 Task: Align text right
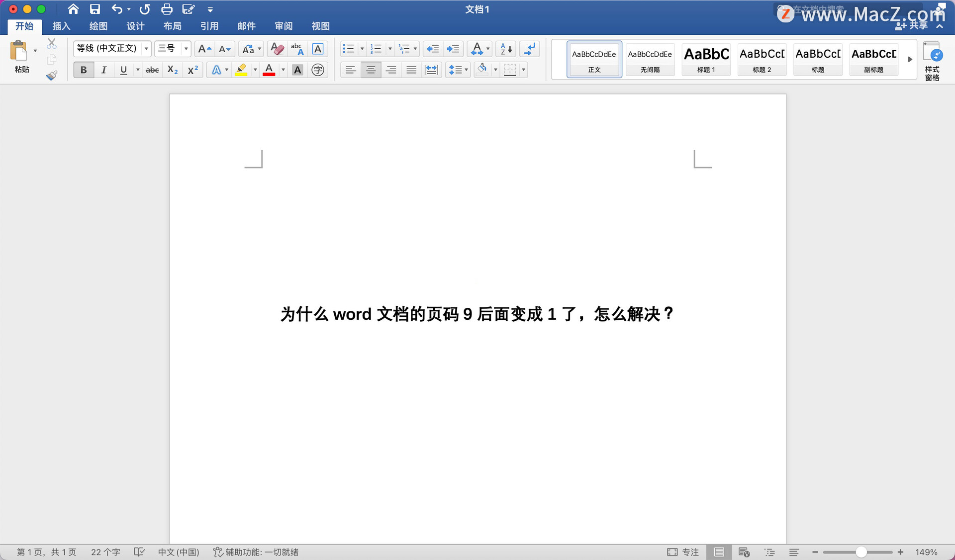[x=391, y=70]
